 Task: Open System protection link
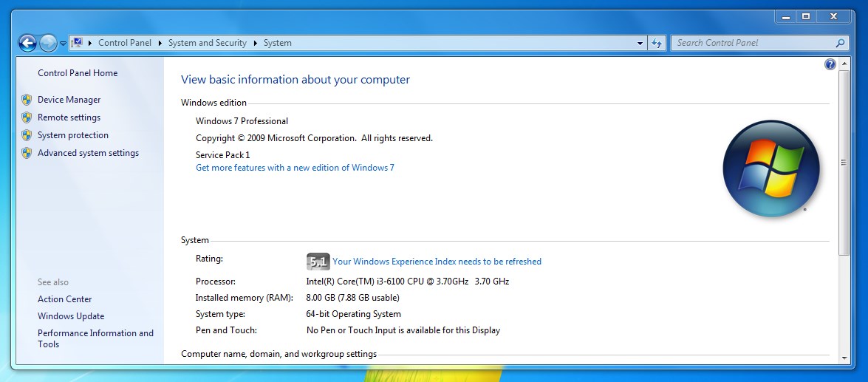click(x=73, y=135)
